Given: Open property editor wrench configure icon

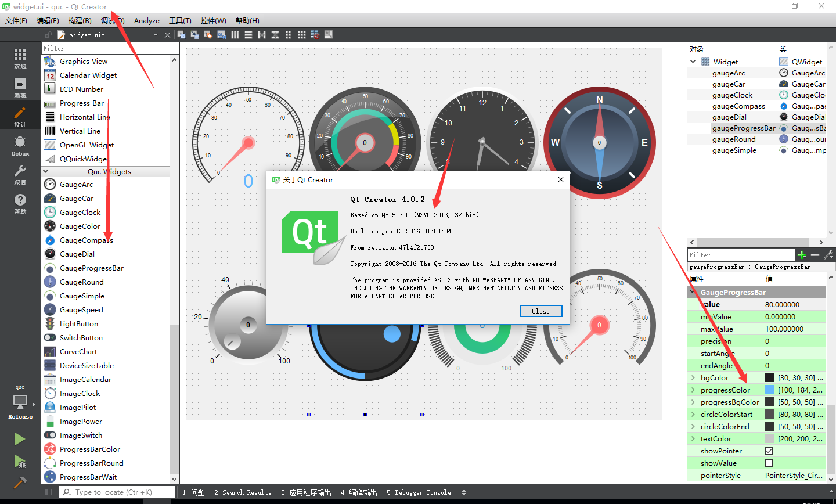Looking at the screenshot, I should click(x=828, y=255).
